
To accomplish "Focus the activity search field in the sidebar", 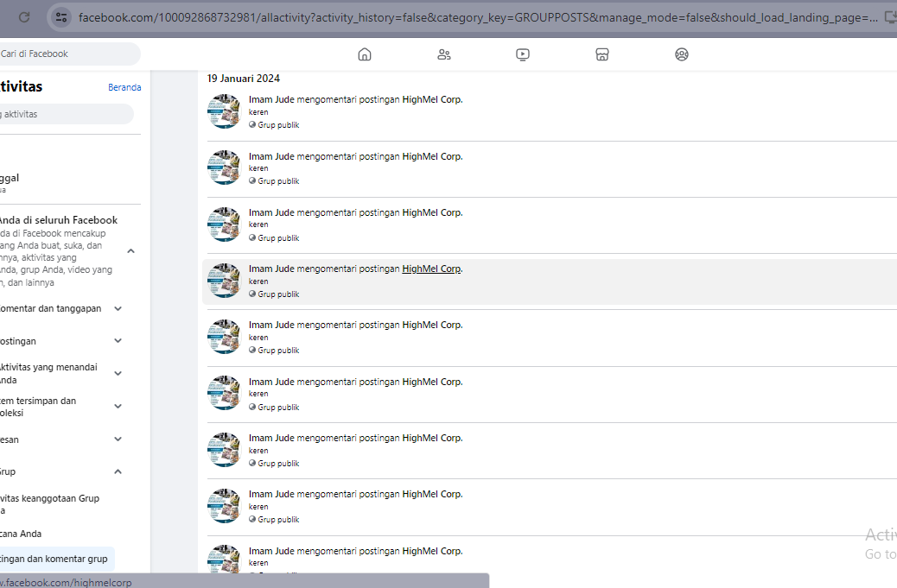I will click(65, 114).
